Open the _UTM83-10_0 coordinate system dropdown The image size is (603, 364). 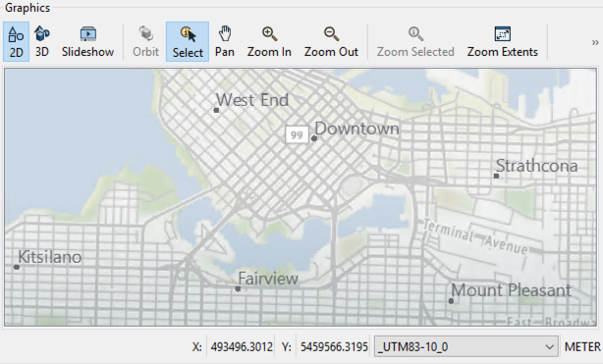(x=466, y=346)
